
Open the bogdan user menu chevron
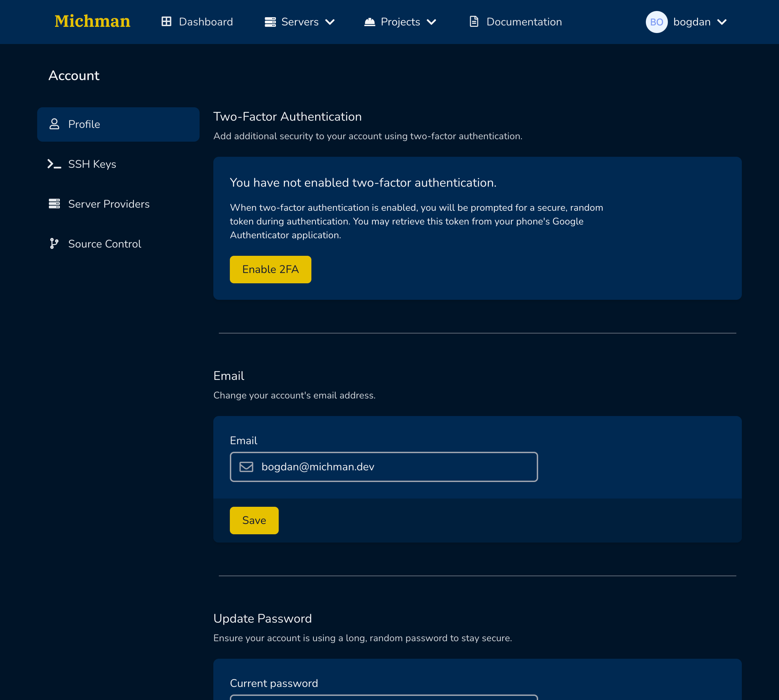point(722,22)
